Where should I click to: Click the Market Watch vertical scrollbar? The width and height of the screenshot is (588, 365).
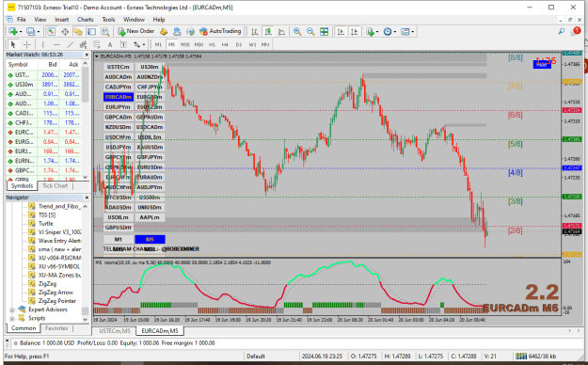[x=86, y=120]
